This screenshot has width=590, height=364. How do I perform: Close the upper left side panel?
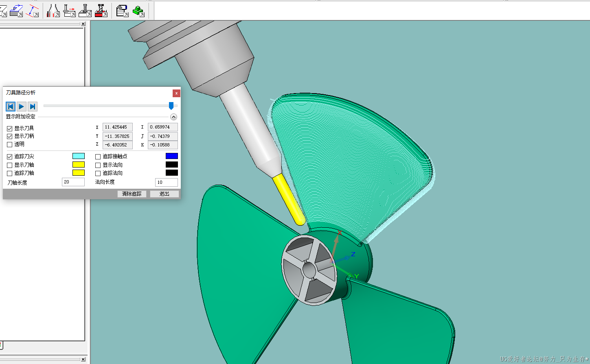[83, 24]
